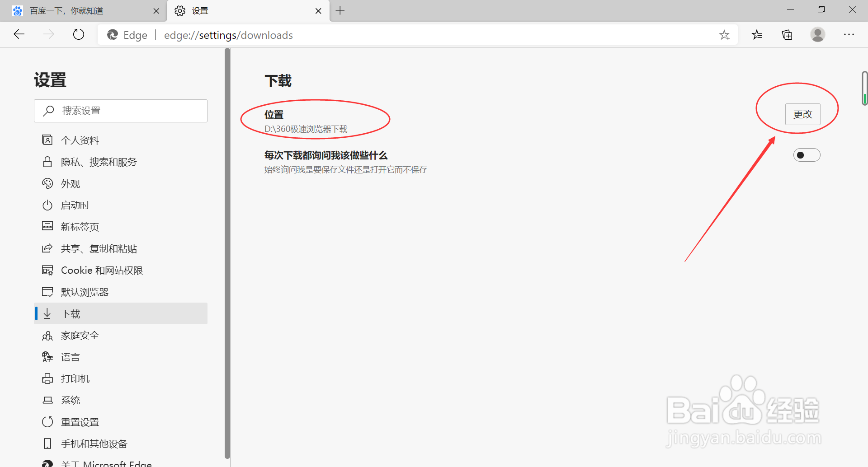This screenshot has height=467, width=868.
Task: Click the 搜索设置 search field
Action: 121,111
